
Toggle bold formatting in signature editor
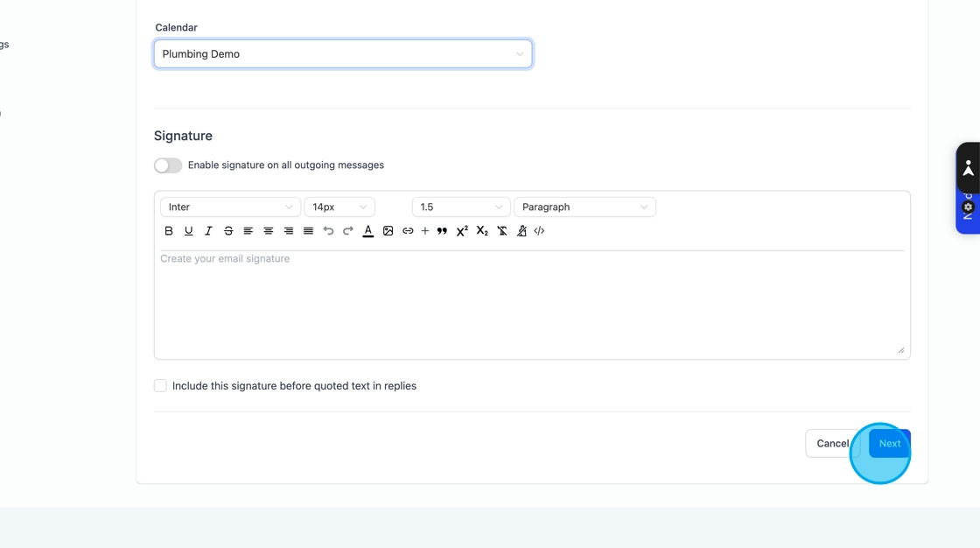click(x=169, y=231)
